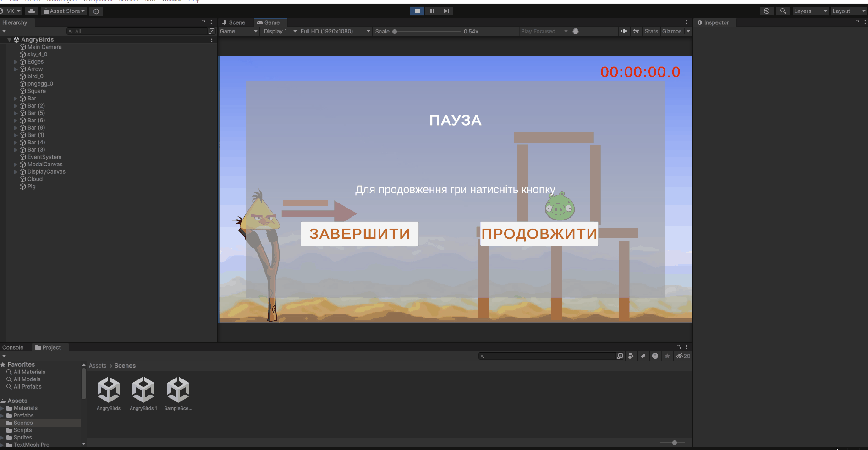The height and width of the screenshot is (450, 868).
Task: Click the favorite star icon in Project
Action: click(667, 356)
